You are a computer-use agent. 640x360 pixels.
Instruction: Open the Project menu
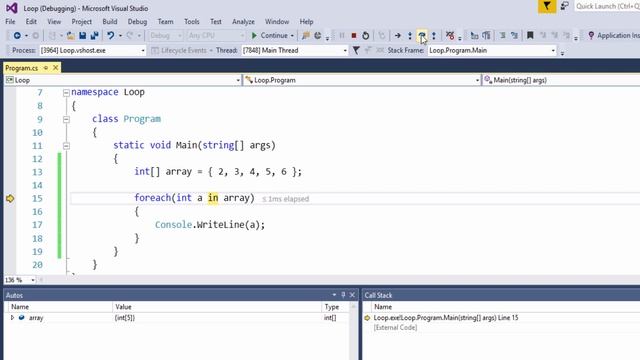coord(81,22)
